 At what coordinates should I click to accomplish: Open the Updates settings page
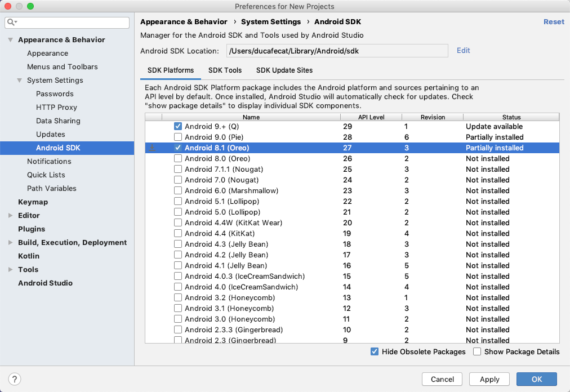51,134
